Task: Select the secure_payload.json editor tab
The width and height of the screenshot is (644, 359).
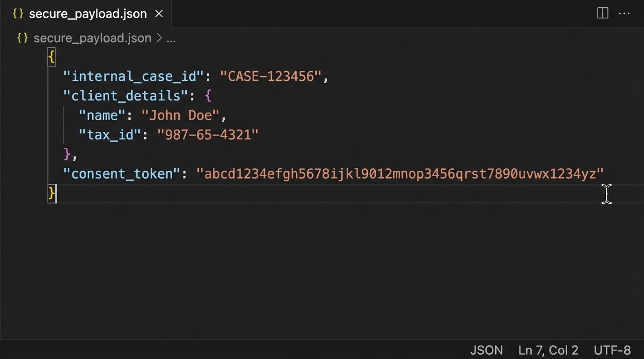Action: [88, 14]
